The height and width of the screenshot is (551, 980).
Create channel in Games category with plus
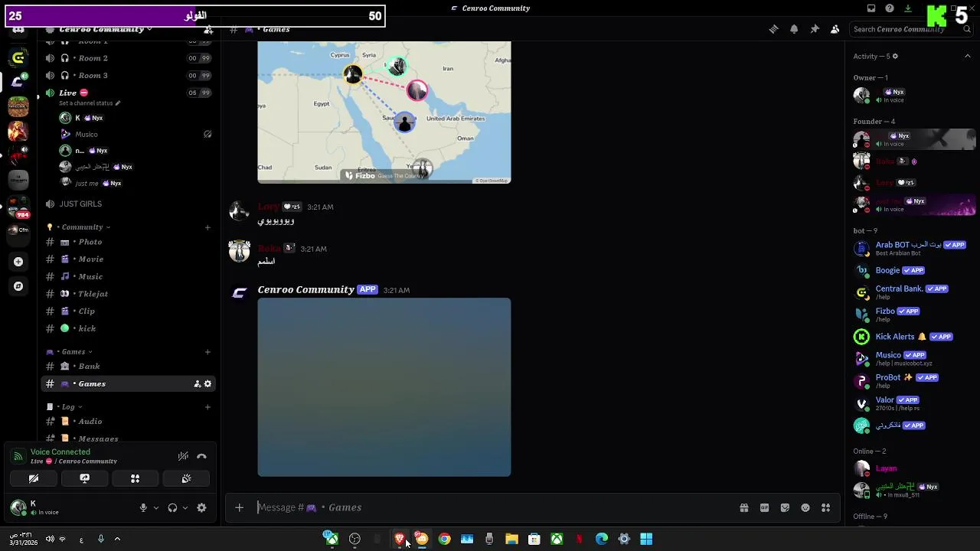(207, 352)
